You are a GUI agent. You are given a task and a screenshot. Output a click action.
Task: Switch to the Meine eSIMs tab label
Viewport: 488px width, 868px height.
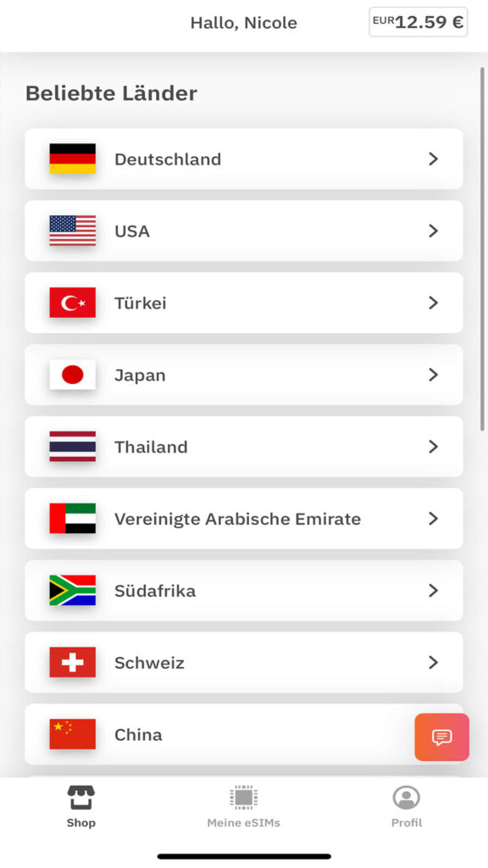(243, 822)
